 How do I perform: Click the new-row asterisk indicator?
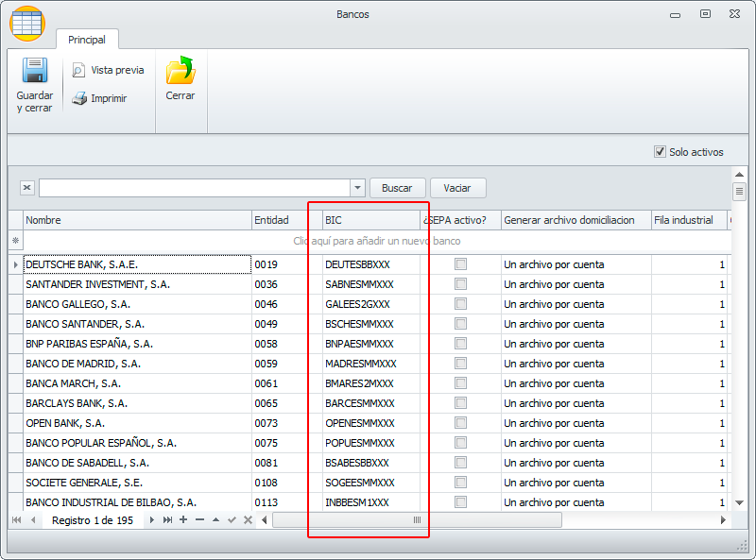coord(15,241)
